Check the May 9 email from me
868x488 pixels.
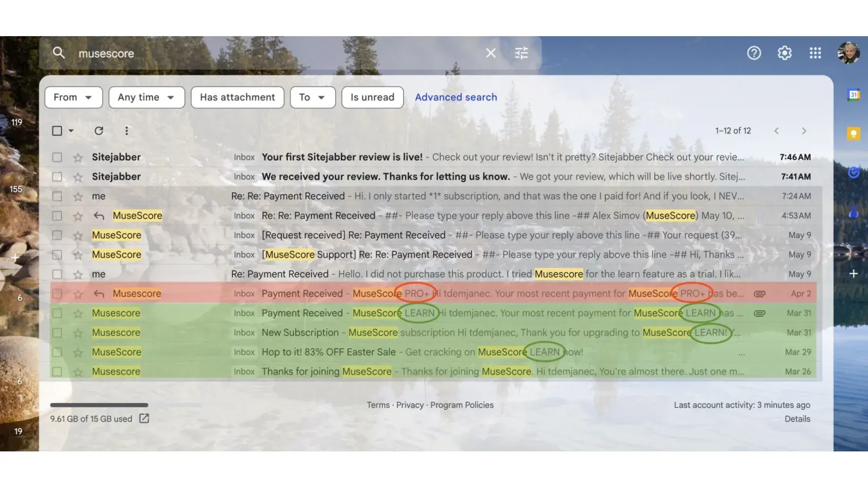click(x=57, y=274)
